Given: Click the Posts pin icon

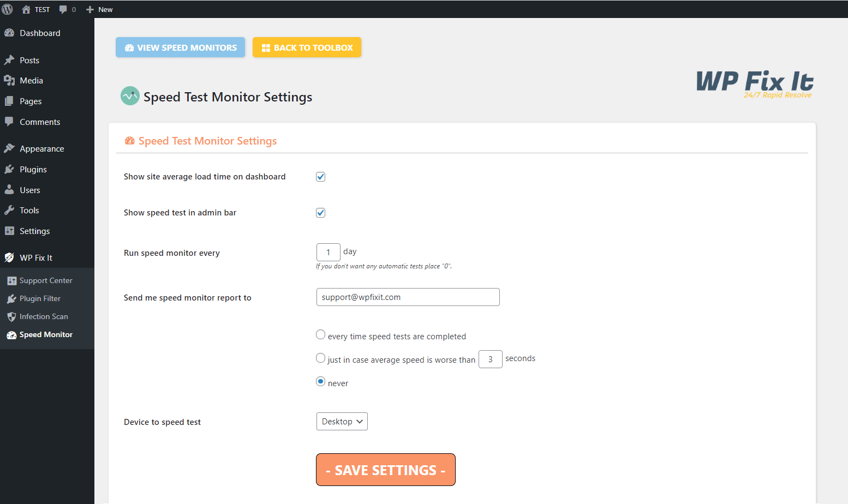Looking at the screenshot, I should point(9,60).
